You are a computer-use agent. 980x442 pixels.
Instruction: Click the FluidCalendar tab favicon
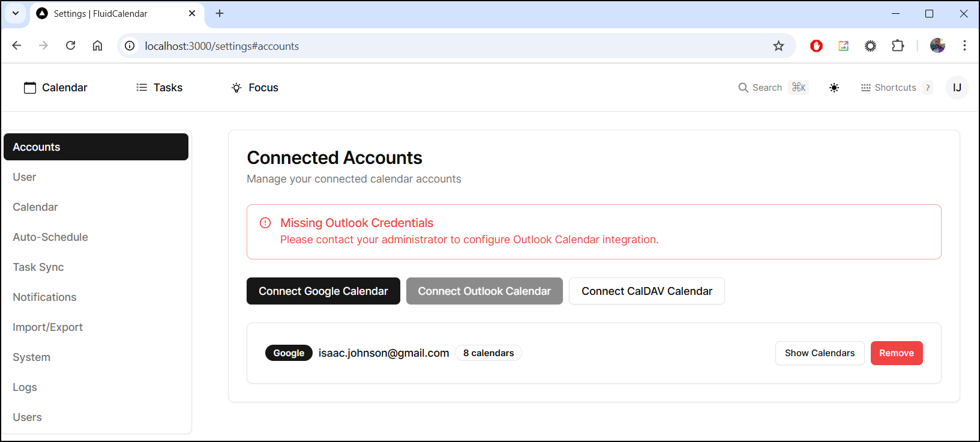[x=42, y=13]
